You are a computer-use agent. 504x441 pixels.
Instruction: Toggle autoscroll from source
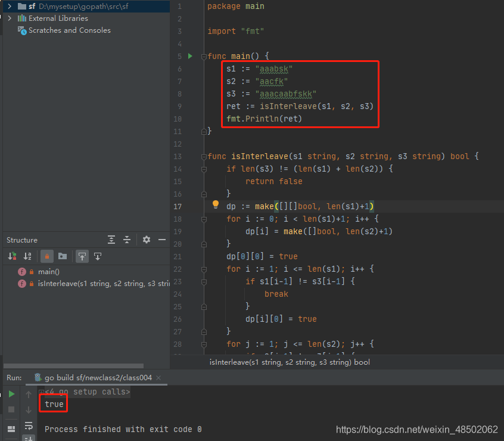[x=97, y=256]
